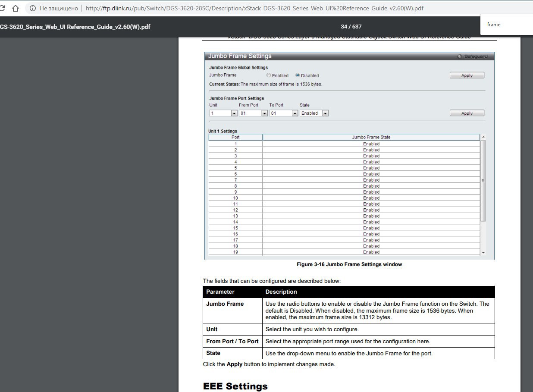
Task: Select the Jumbo Frame Disabled radio button
Action: coord(298,75)
